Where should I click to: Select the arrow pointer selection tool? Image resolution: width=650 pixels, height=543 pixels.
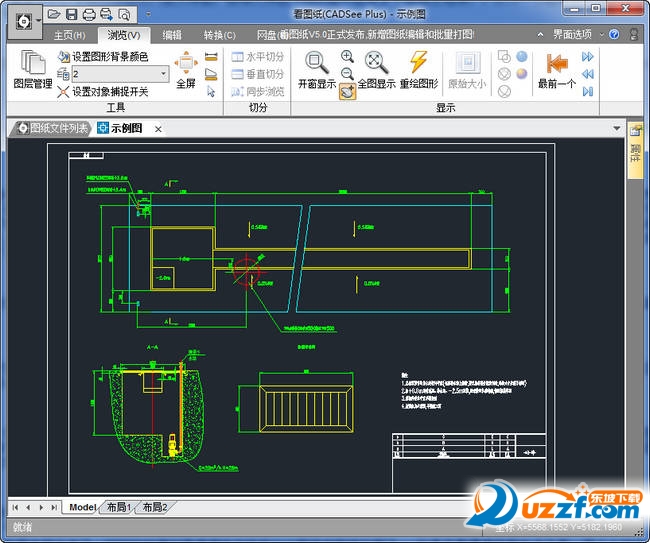[x=211, y=92]
